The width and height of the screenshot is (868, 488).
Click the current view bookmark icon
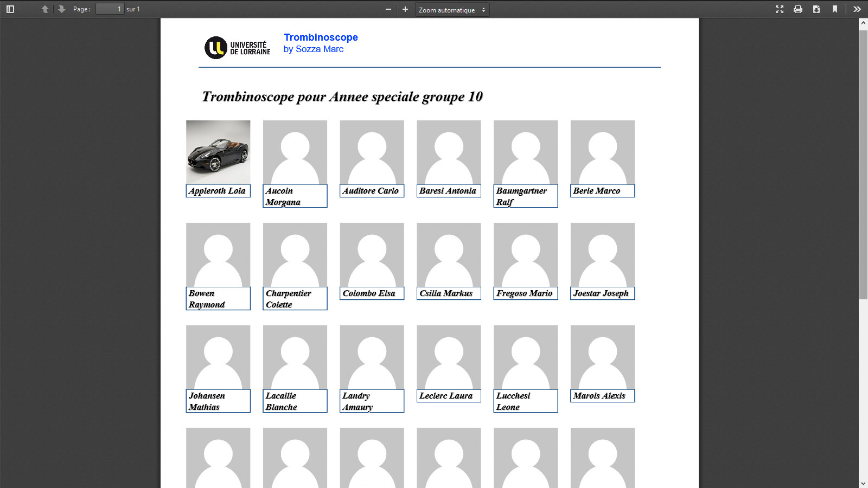click(x=835, y=9)
